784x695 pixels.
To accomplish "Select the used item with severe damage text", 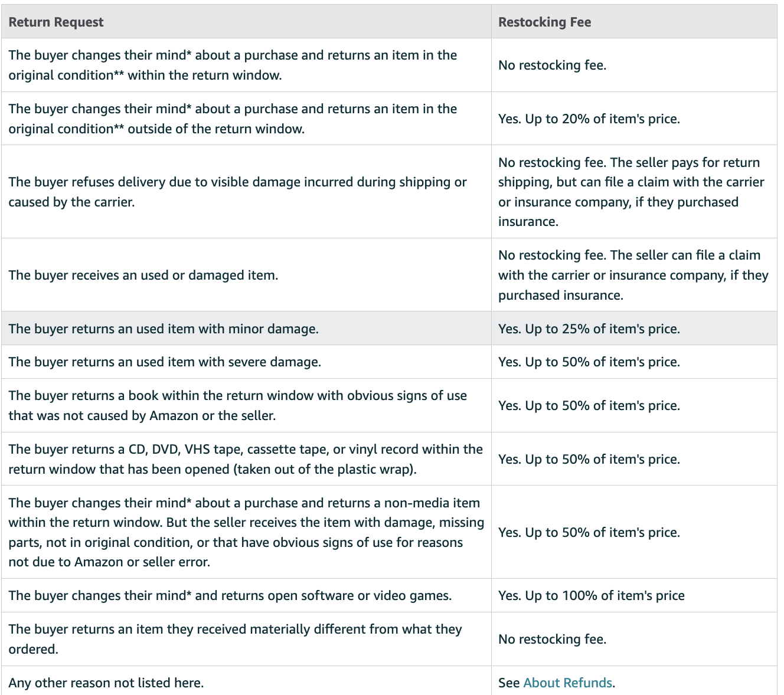I will (x=165, y=362).
